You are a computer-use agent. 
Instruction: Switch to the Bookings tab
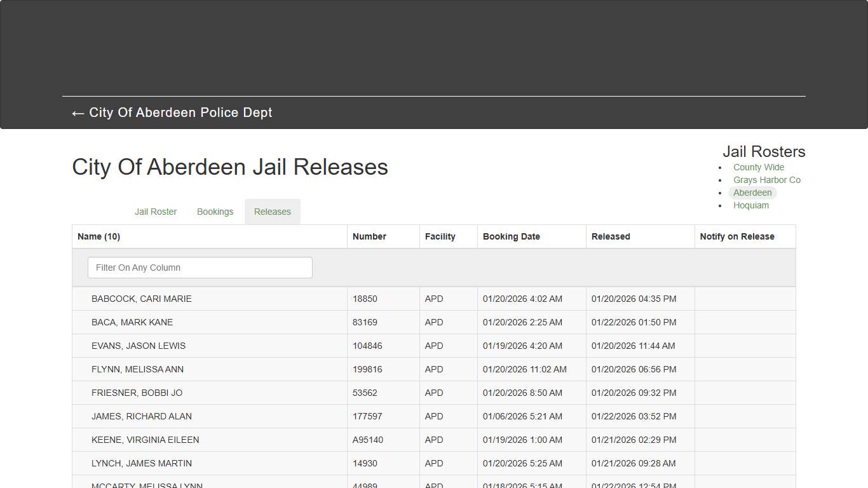215,212
